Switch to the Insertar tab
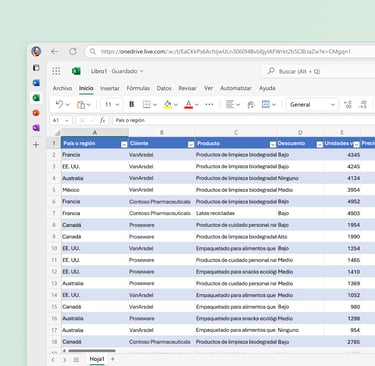Image resolution: width=375 pixels, height=366 pixels. tap(110, 88)
